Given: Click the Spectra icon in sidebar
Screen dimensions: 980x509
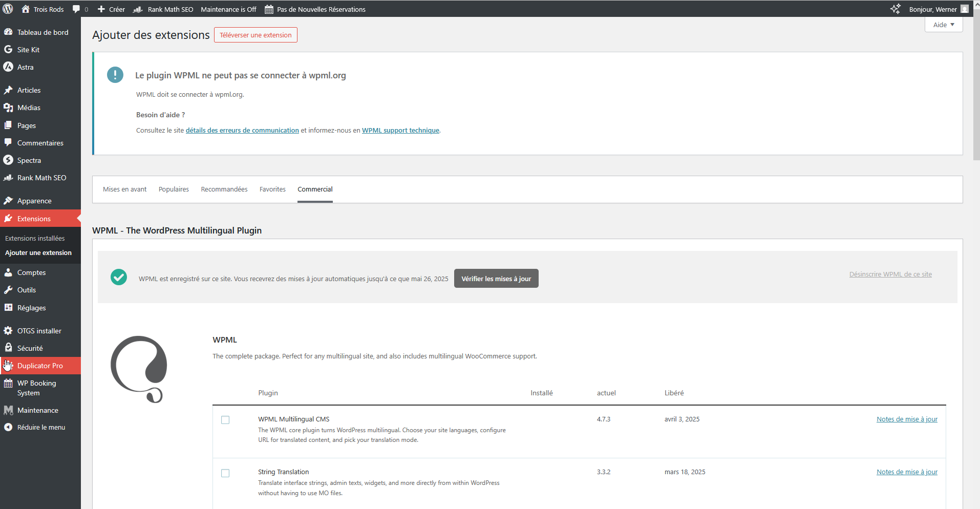Looking at the screenshot, I should tap(8, 160).
